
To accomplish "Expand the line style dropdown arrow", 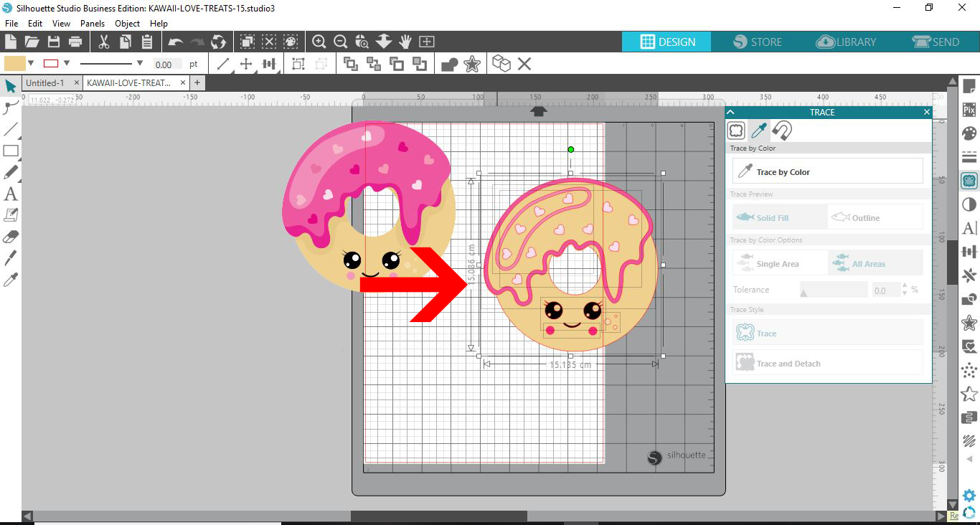I will point(139,63).
